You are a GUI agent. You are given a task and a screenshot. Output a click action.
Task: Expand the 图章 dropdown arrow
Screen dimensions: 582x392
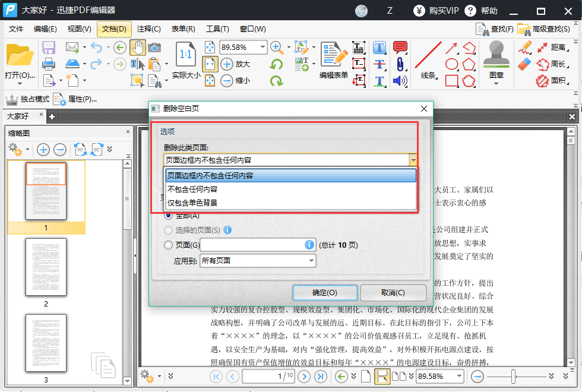pyautogui.click(x=496, y=84)
